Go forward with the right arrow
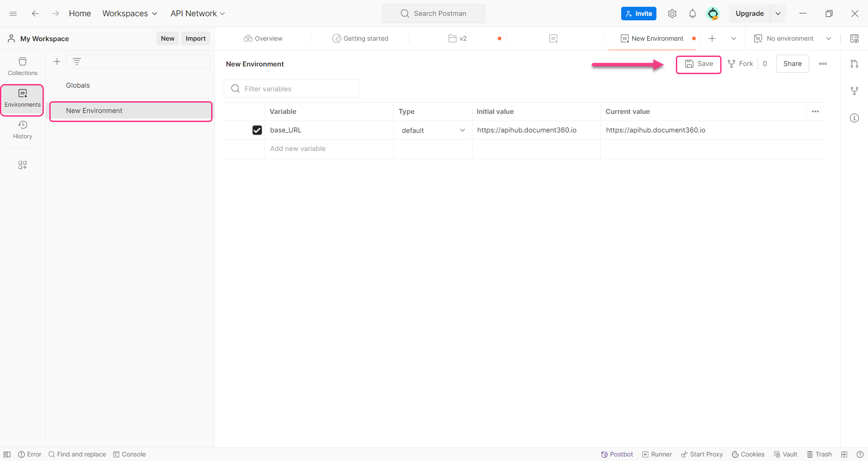This screenshot has width=868, height=461. [x=56, y=14]
